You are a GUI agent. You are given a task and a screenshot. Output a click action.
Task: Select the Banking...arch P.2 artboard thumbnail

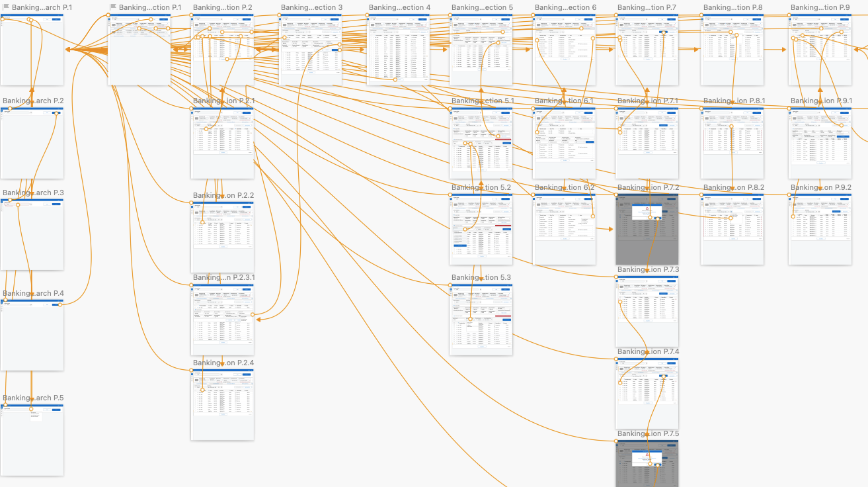pyautogui.click(x=32, y=142)
